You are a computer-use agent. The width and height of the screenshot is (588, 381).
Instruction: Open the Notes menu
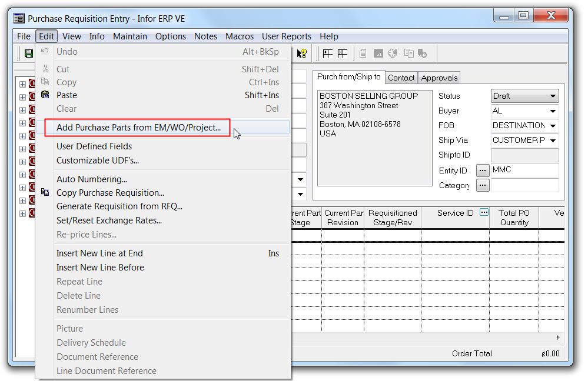(205, 36)
